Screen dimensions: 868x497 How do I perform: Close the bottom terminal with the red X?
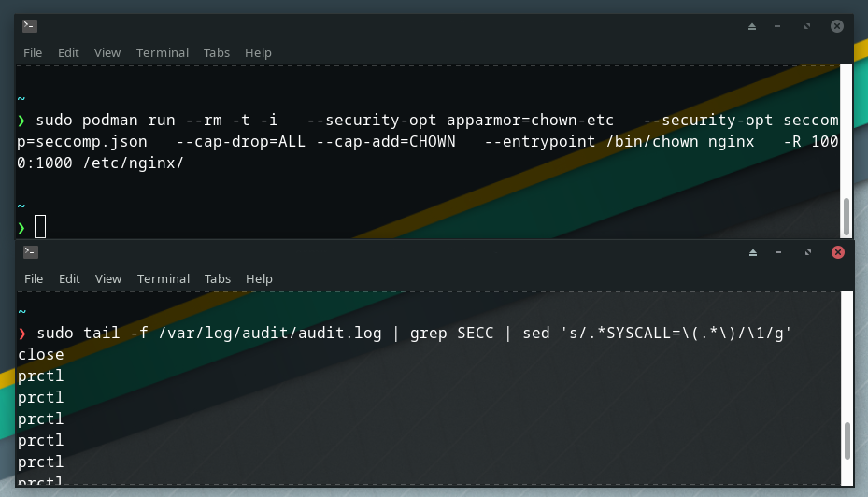(x=837, y=252)
